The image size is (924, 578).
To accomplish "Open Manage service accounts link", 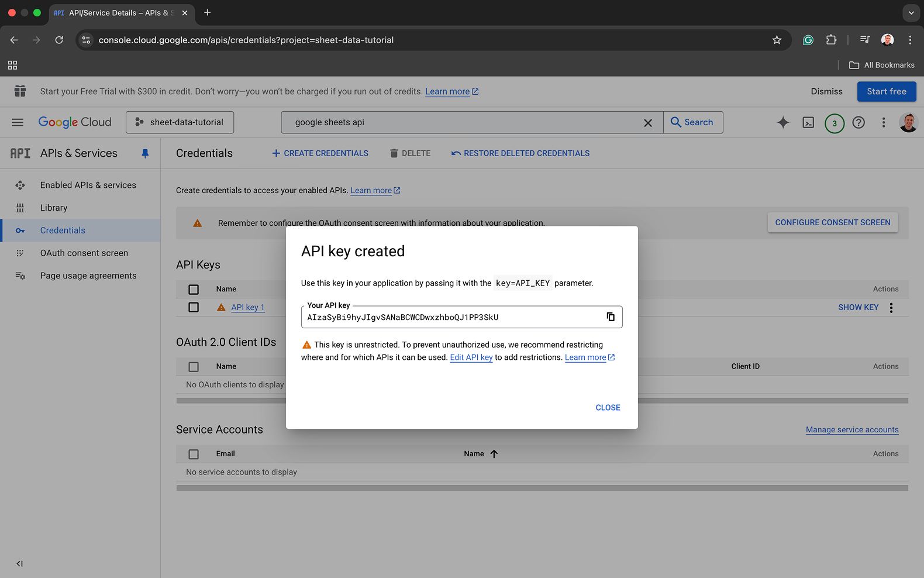I will point(852,429).
